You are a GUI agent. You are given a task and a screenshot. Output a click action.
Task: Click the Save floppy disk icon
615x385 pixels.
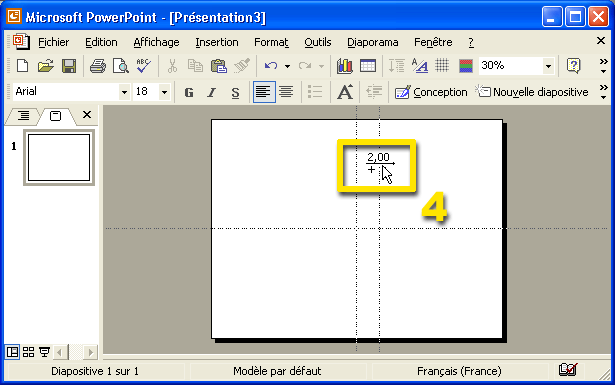pyautogui.click(x=69, y=66)
